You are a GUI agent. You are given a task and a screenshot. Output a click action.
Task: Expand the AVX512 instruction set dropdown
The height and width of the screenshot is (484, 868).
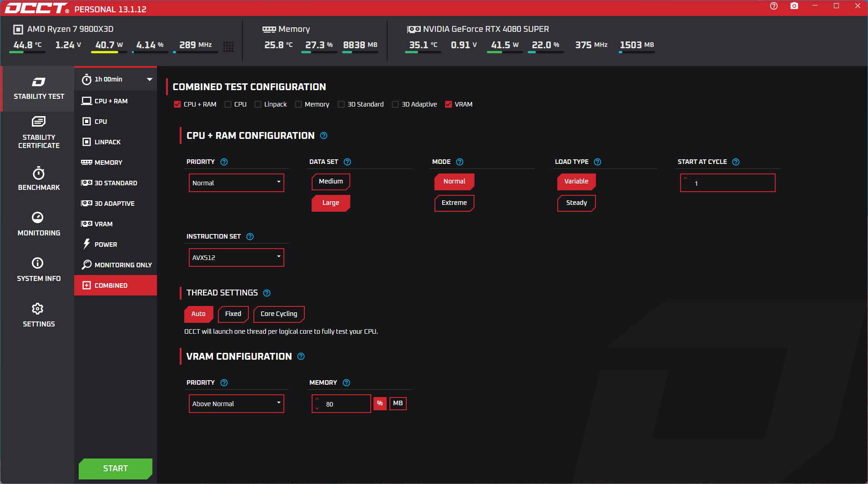click(x=236, y=258)
